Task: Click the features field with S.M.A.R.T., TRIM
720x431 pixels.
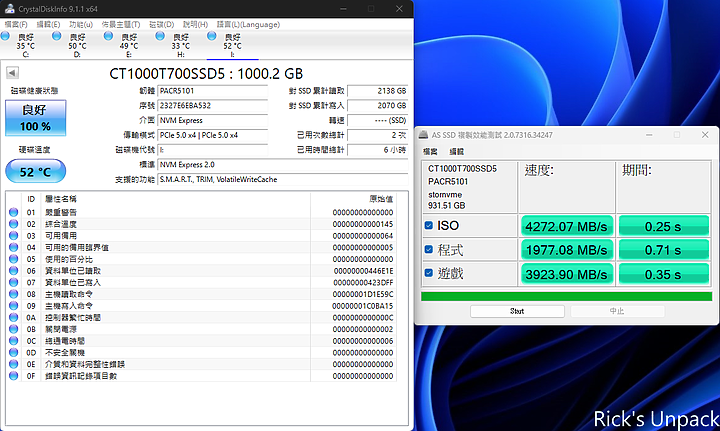Action: (x=283, y=179)
